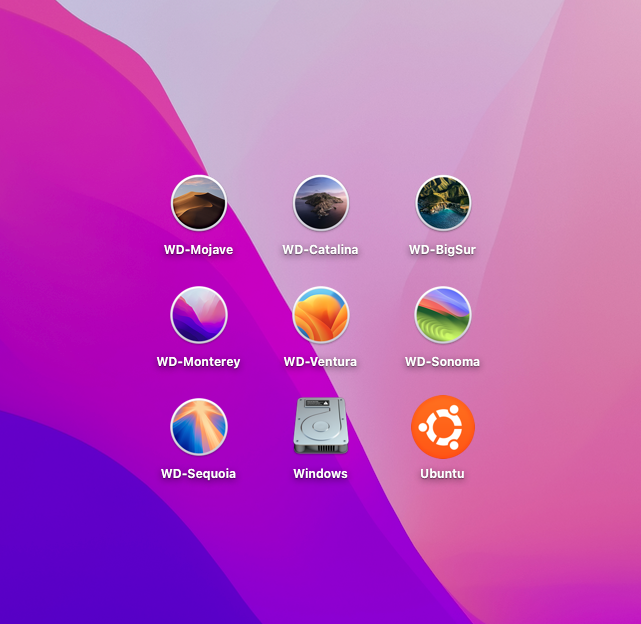Click the "WD-BigSur" label text
641x624 pixels.
tap(442, 249)
